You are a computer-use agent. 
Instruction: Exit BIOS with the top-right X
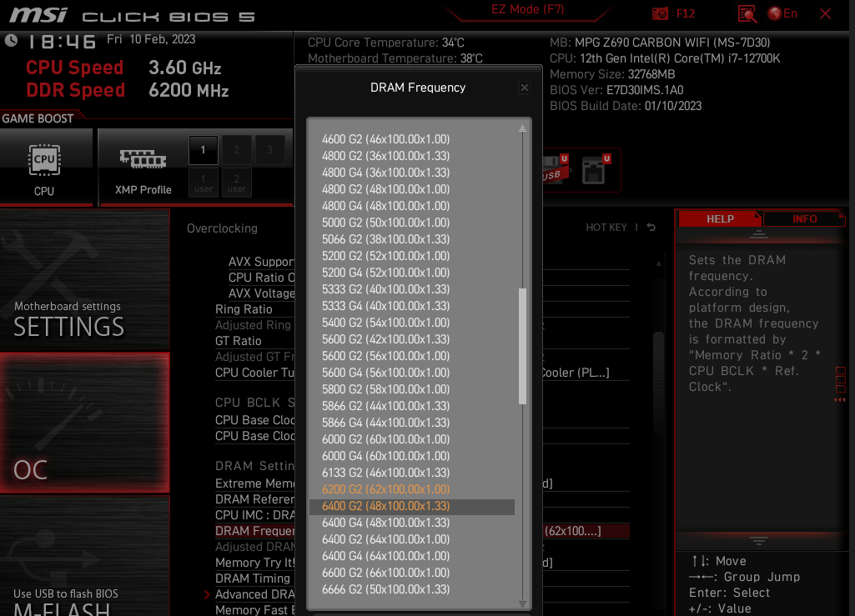pos(826,13)
